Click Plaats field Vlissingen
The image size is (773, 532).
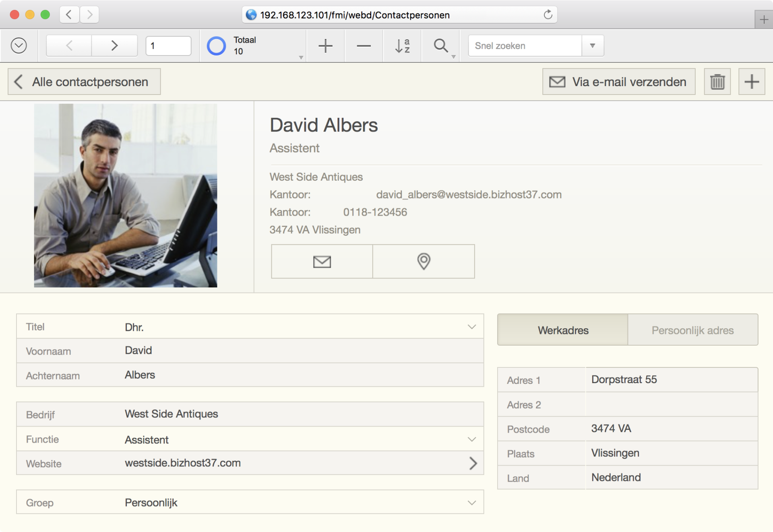coord(672,454)
